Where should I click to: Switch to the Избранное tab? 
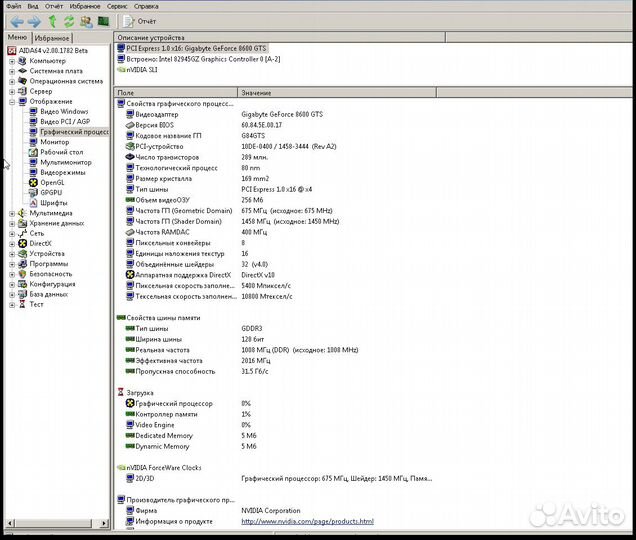(x=53, y=37)
